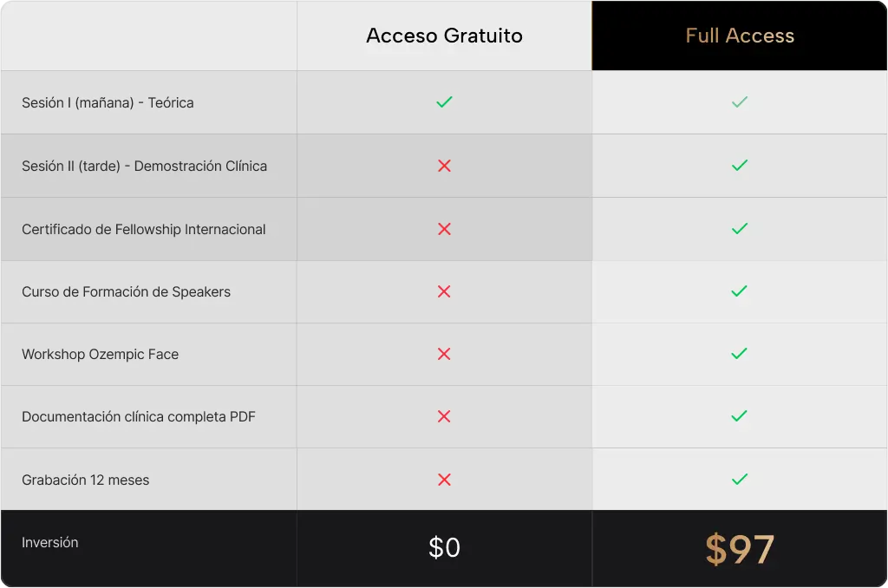
Task: Click Full Access check for Curso de Formación de Speakers
Action: (x=739, y=291)
